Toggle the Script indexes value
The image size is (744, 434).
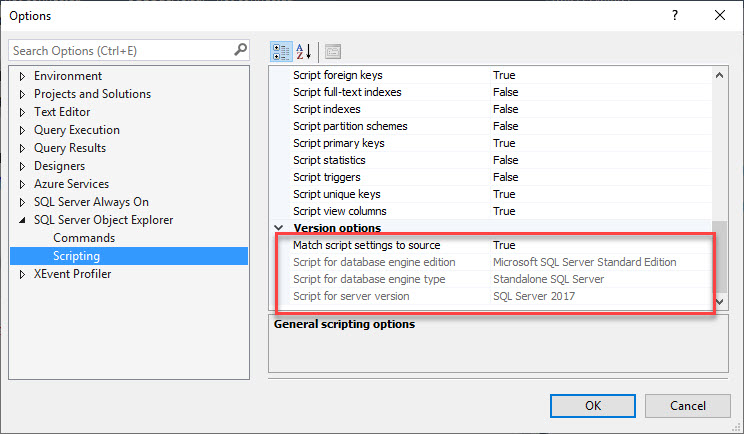(x=600, y=109)
